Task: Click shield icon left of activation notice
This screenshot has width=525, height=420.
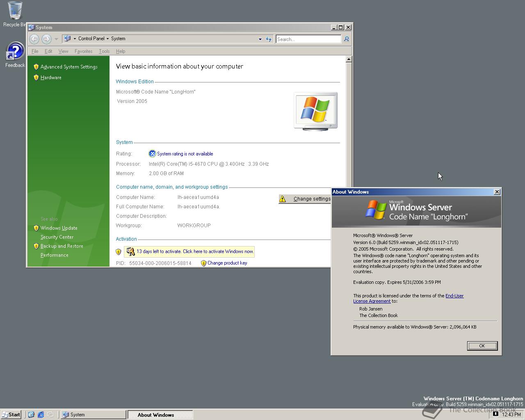Action: (x=119, y=252)
